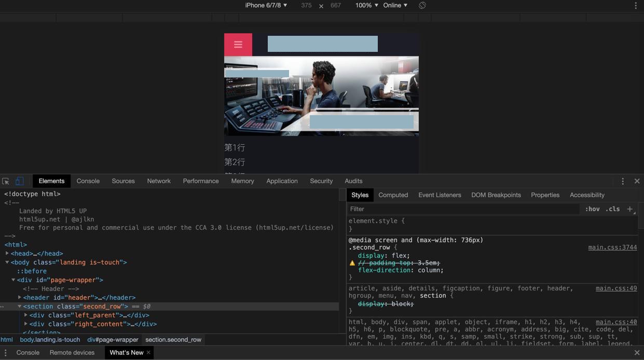
Task: Open the Application tab
Action: coord(282,181)
